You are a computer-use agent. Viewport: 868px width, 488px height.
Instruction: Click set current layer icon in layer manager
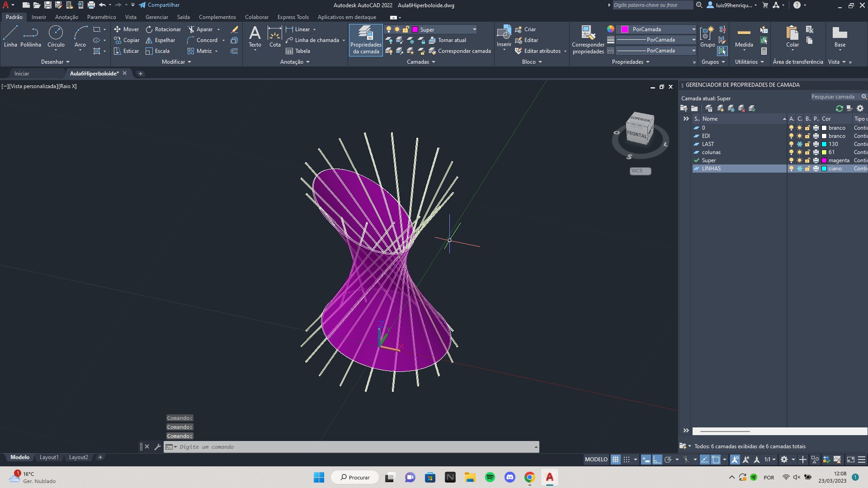pos(752,108)
